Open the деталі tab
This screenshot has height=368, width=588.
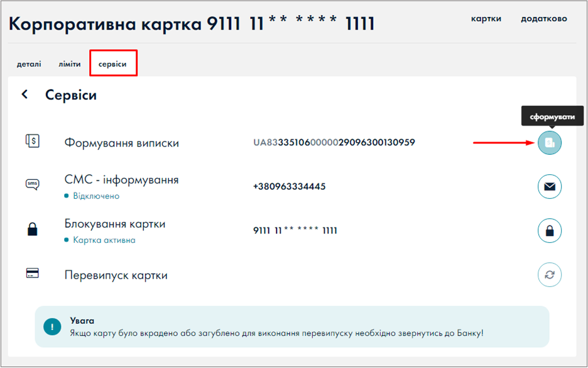pyautogui.click(x=29, y=64)
